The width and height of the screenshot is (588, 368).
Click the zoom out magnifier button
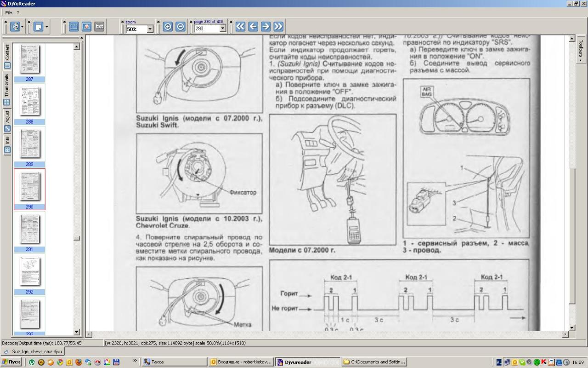tap(181, 27)
